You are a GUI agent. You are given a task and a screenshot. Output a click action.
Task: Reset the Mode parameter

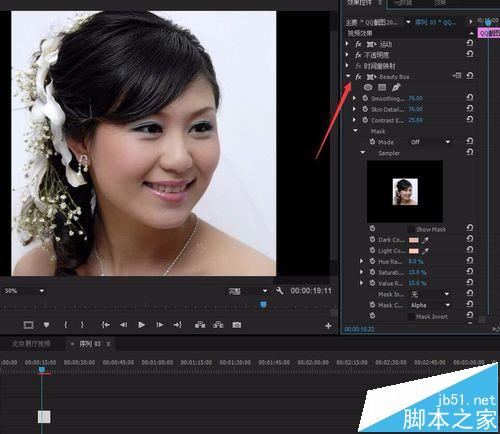[x=470, y=141]
